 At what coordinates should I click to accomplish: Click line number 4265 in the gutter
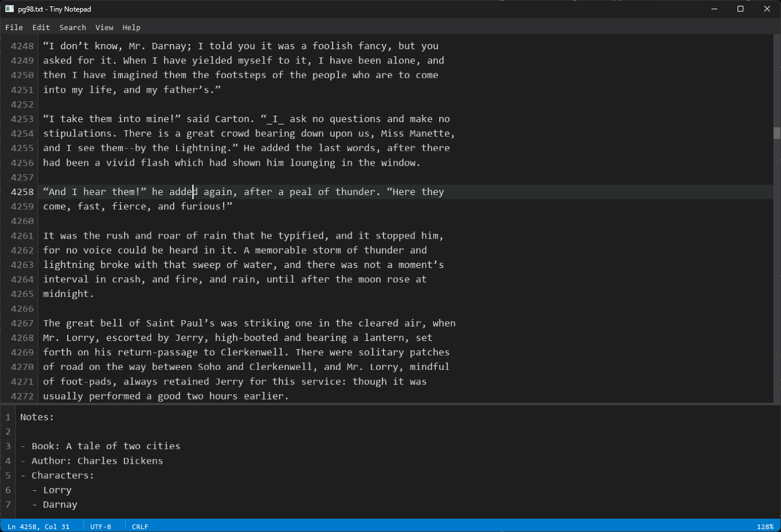click(x=22, y=293)
